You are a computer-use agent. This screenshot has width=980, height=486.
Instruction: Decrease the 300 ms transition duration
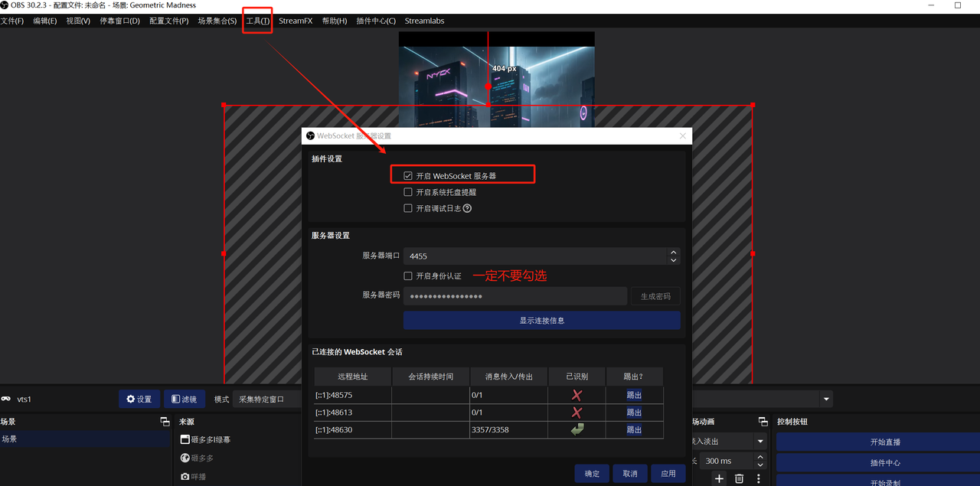pos(760,465)
